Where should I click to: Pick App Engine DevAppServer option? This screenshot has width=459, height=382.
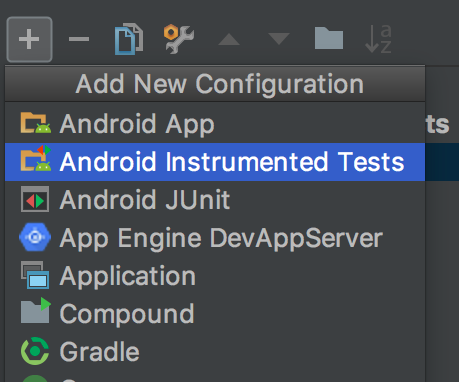pyautogui.click(x=215, y=238)
